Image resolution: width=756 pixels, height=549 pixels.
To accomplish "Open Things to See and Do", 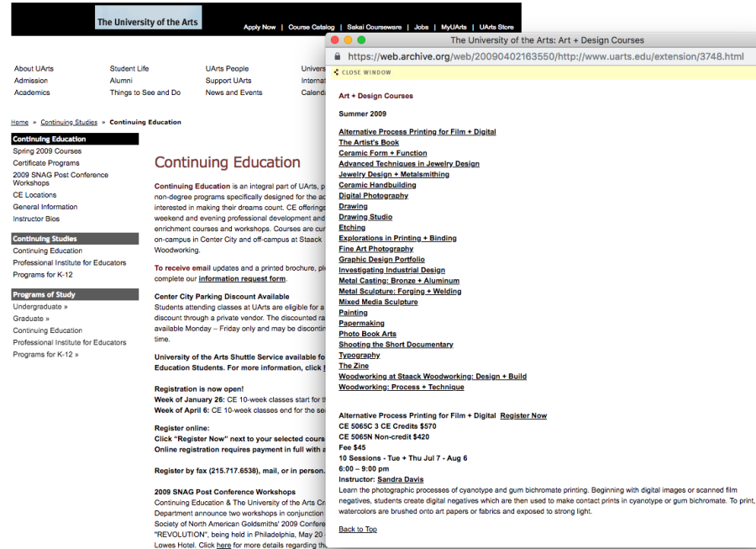I will 145,92.
